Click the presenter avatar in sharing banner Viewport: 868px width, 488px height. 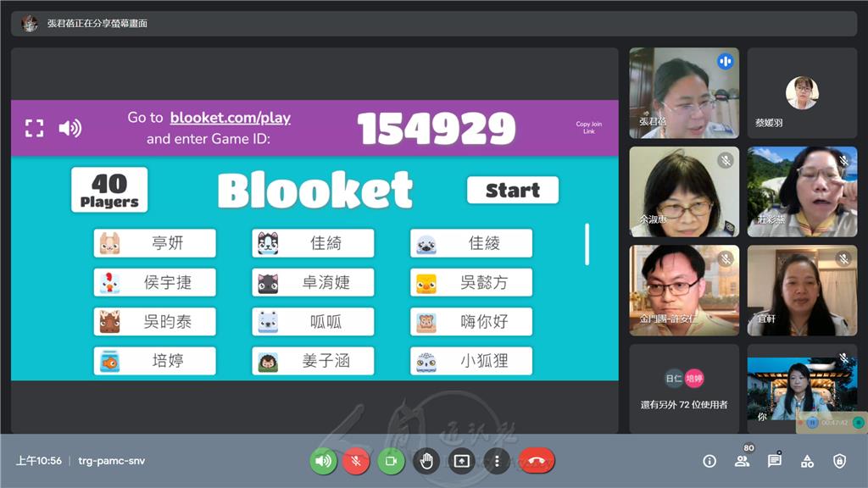point(30,23)
